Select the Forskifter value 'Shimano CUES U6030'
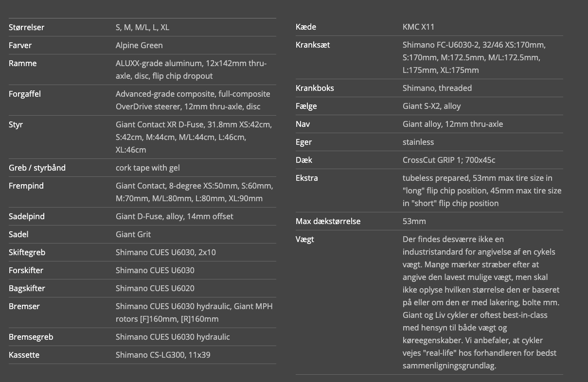The width and height of the screenshot is (588, 382). tap(155, 270)
